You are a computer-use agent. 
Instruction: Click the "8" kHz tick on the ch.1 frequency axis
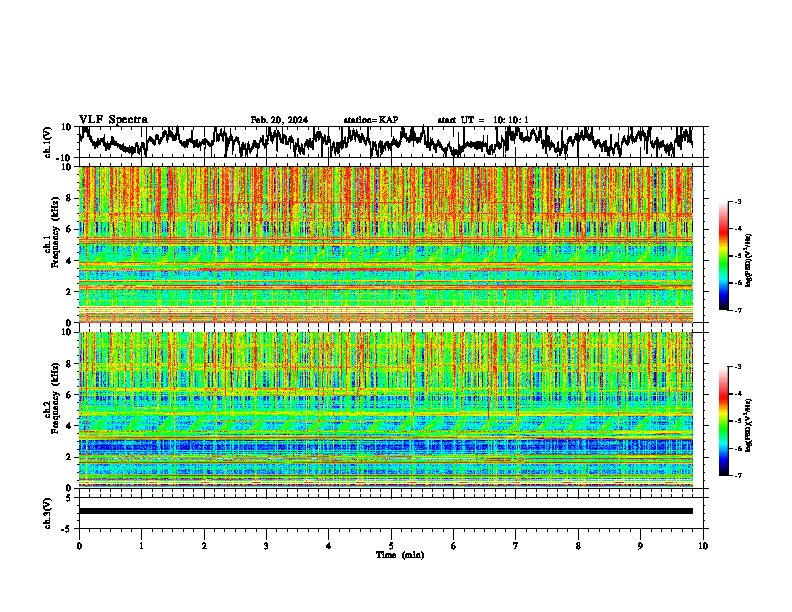[69, 198]
